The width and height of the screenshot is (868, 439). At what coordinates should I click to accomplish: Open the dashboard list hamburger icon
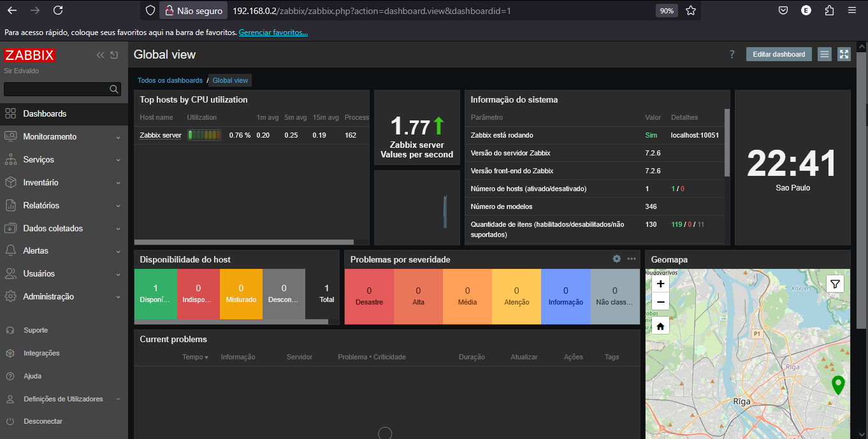824,54
